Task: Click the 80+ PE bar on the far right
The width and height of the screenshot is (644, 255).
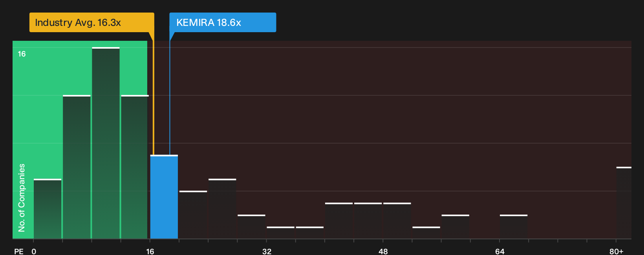Action: (624, 203)
